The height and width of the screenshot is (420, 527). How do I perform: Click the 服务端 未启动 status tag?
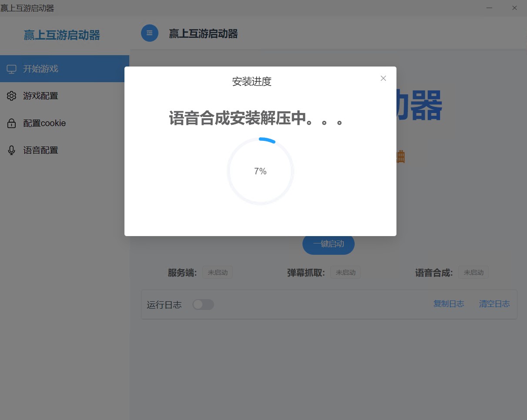[218, 273]
